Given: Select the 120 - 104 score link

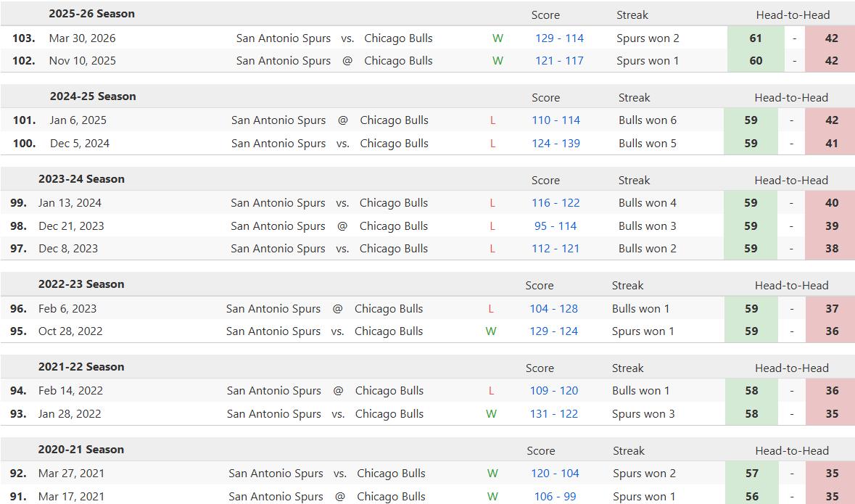Looking at the screenshot, I should [555, 474].
